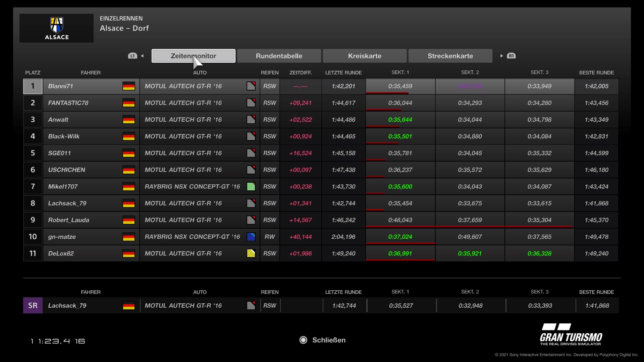Click DeLox82's yellow car color swatch
This screenshot has height=362, width=644.
(251, 254)
